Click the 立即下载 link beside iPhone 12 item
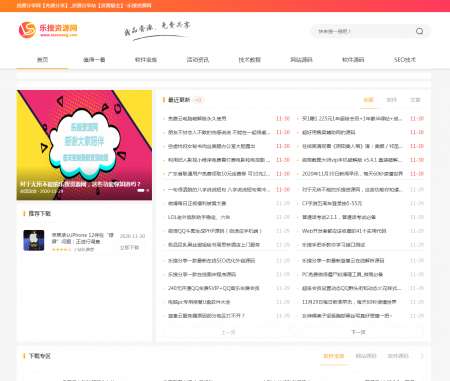The height and width of the screenshot is (381, 450). click(129, 247)
